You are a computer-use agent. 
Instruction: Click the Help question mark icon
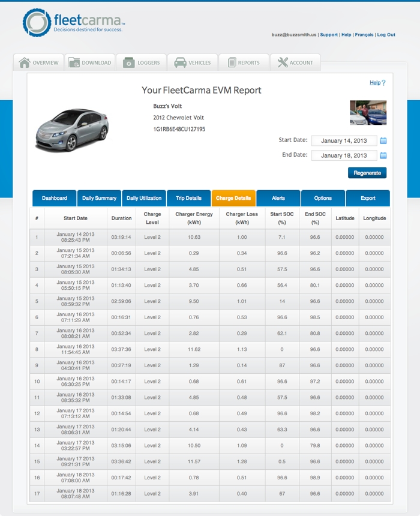click(x=383, y=83)
